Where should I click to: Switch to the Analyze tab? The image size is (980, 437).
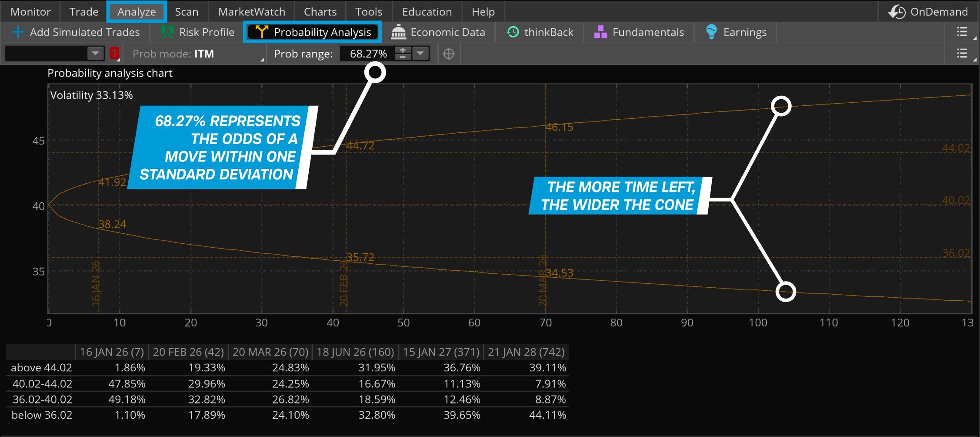[136, 11]
